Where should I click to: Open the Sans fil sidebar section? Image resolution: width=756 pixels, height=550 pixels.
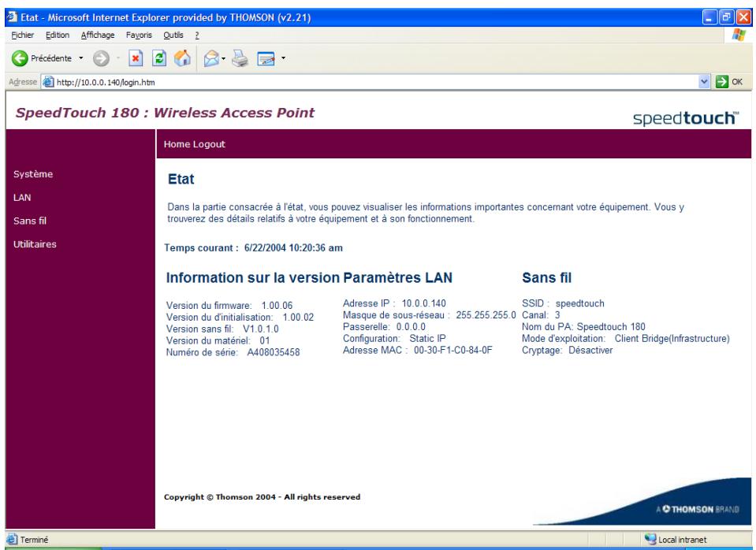(30, 221)
